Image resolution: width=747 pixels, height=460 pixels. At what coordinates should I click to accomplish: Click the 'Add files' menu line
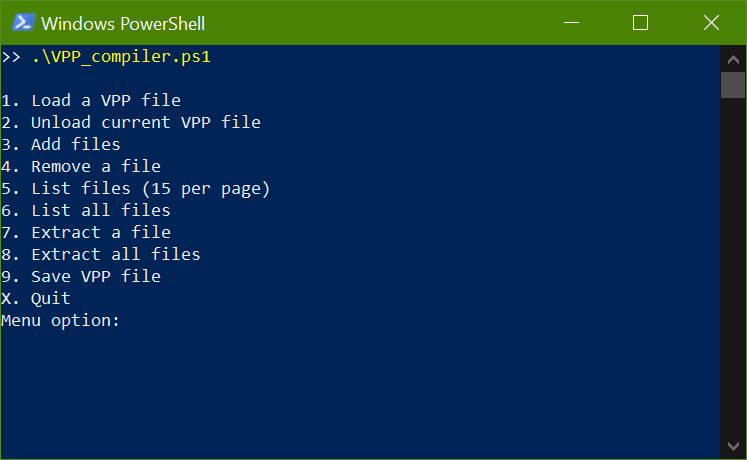pyautogui.click(x=61, y=144)
